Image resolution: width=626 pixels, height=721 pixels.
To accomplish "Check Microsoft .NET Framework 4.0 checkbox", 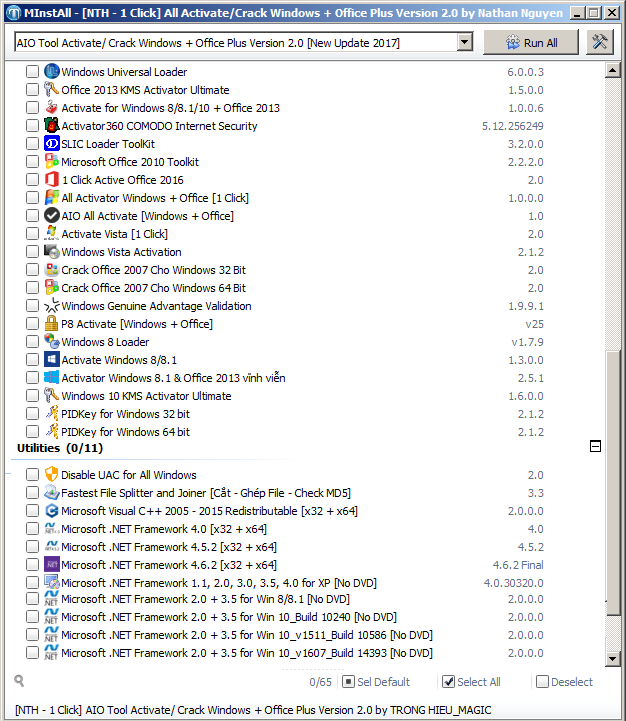I will pyautogui.click(x=32, y=528).
